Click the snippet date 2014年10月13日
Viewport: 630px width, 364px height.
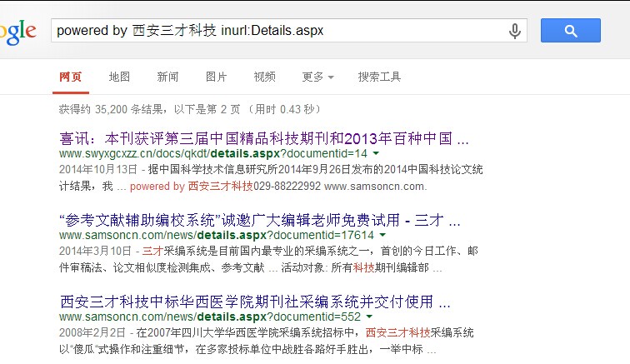click(98, 170)
